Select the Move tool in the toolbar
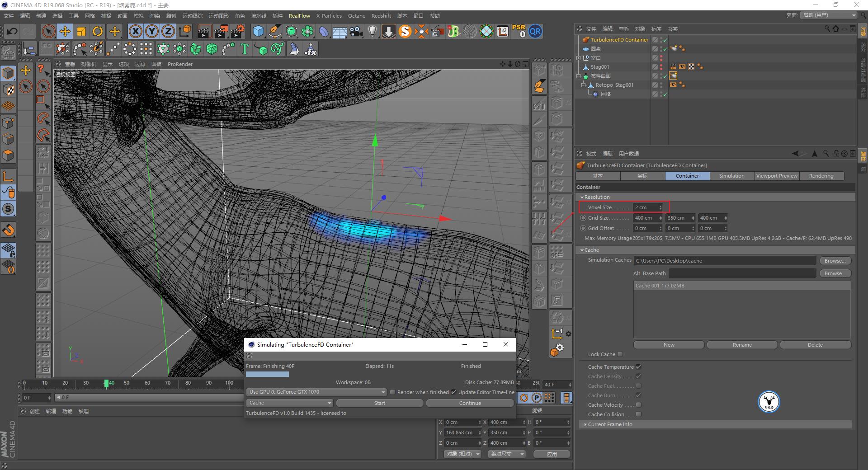The image size is (868, 470). point(65,31)
